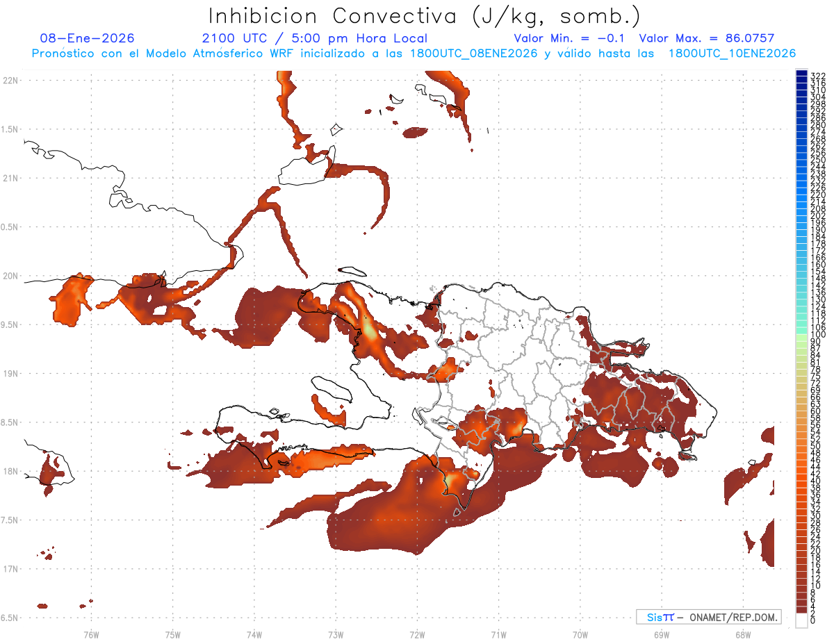The image size is (834, 644).
Task: Click the '17N' latitude label
Action: click(x=10, y=569)
